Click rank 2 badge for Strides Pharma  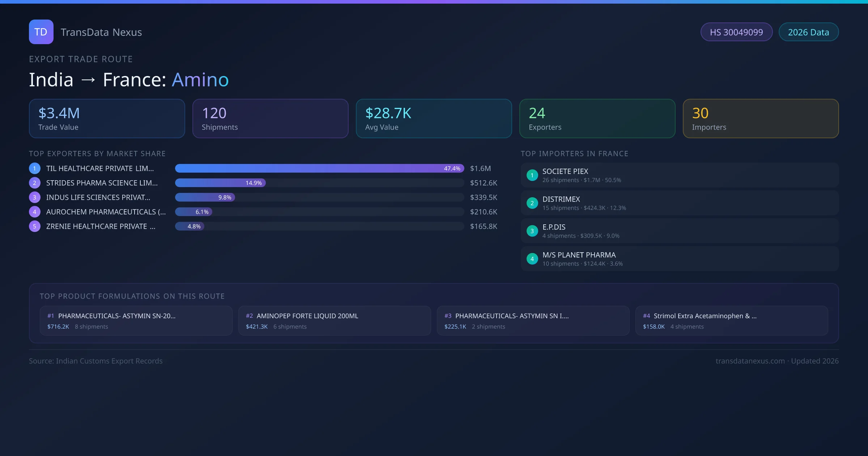pos(35,183)
